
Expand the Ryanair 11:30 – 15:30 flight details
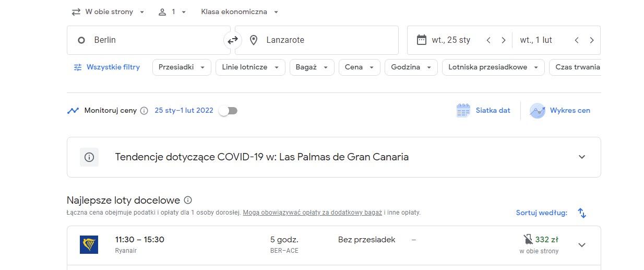click(582, 245)
